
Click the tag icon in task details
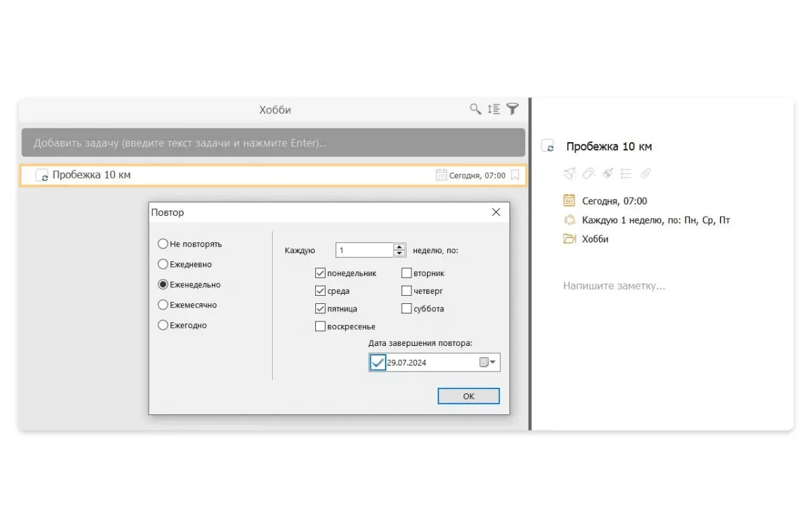tap(588, 174)
